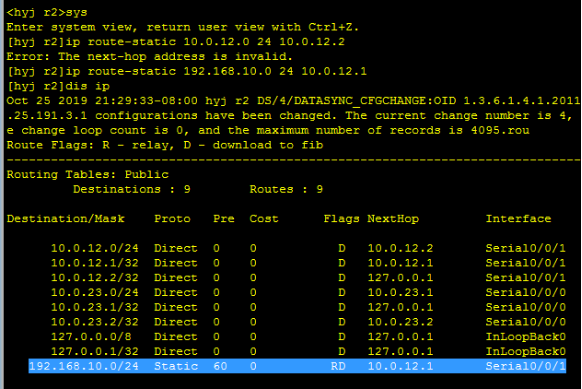Click next hop '127.0.0.1' in 10.0.23.1/32 row
The image size is (582, 389).
400,307
